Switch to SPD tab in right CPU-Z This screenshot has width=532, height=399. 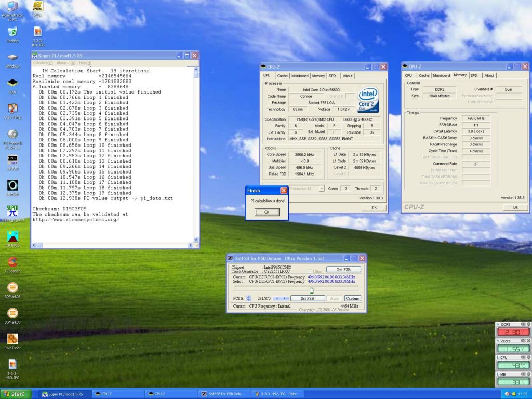[474, 75]
